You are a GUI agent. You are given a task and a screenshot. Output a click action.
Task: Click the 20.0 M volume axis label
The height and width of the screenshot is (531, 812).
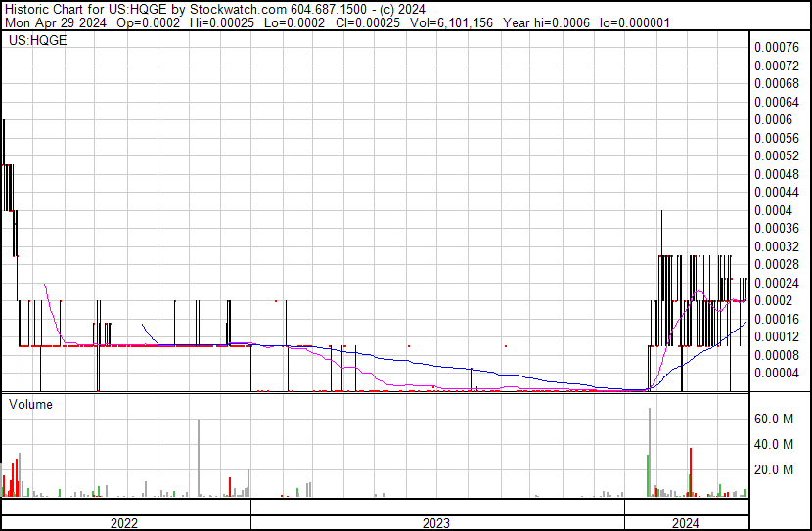pos(774,469)
